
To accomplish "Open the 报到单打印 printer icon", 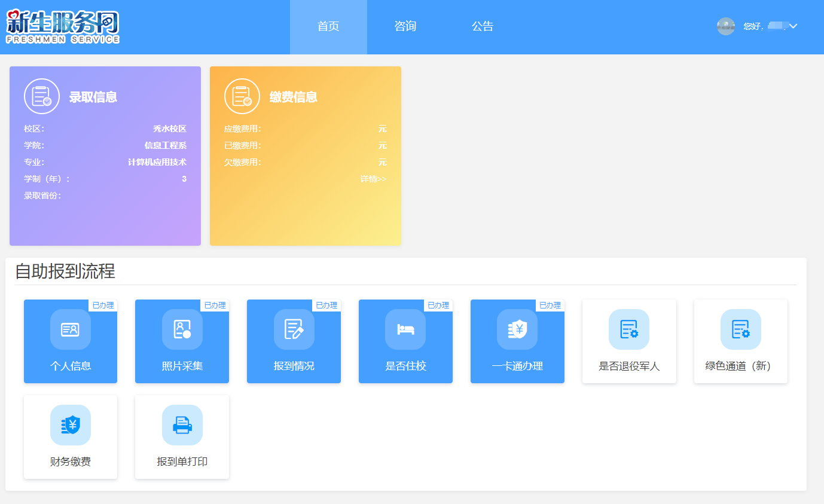I will tap(182, 425).
